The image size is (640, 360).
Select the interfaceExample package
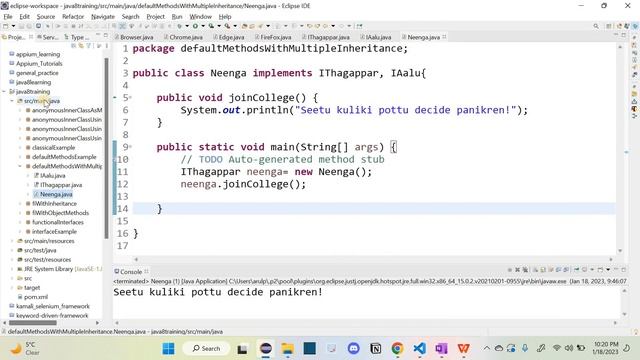coord(54,231)
